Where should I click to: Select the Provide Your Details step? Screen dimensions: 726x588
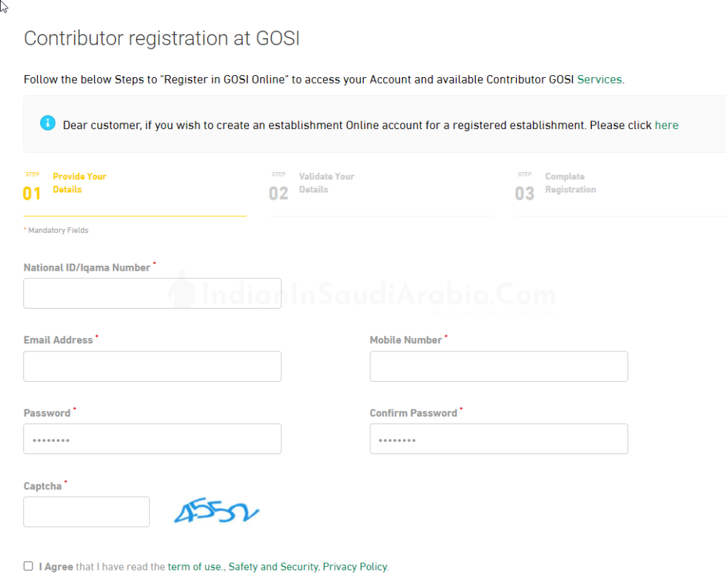79,183
